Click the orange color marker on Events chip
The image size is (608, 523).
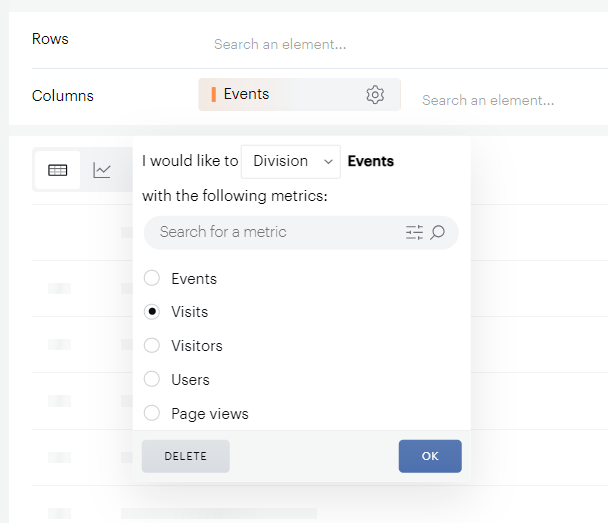pyautogui.click(x=213, y=95)
